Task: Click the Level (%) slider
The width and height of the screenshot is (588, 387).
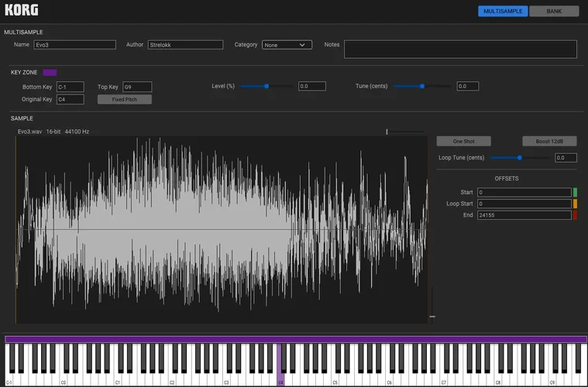Action: pyautogui.click(x=266, y=86)
